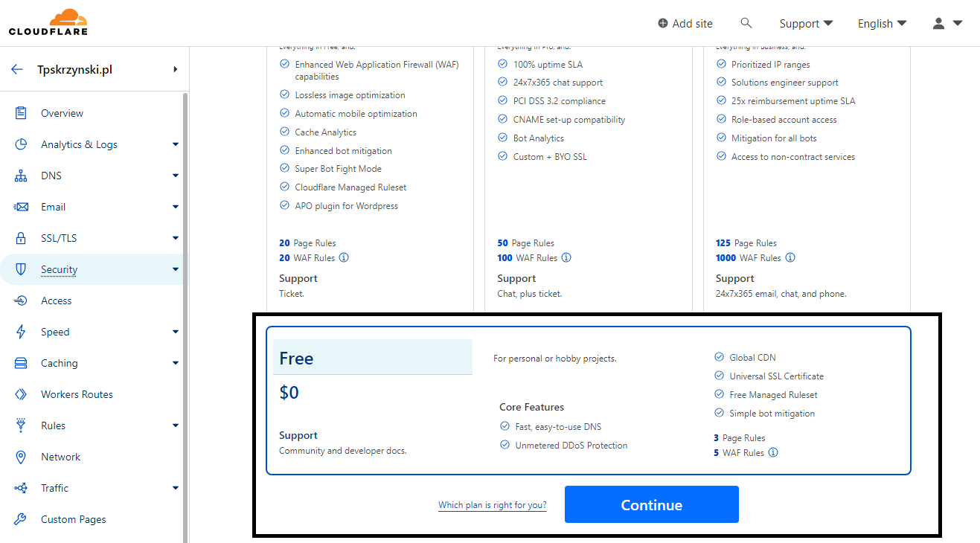
Task: Click the Network location pin icon
Action: [x=21, y=457]
